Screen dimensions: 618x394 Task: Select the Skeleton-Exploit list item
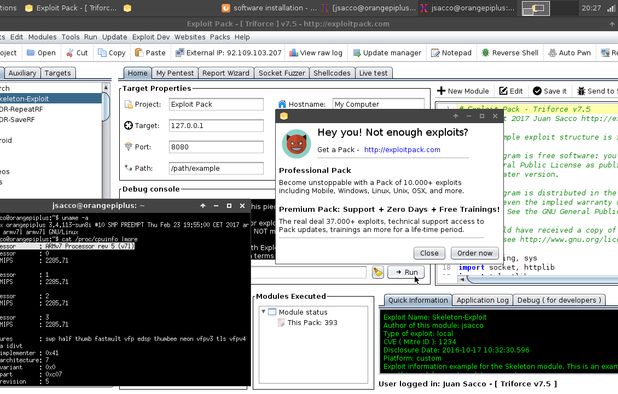50,98
